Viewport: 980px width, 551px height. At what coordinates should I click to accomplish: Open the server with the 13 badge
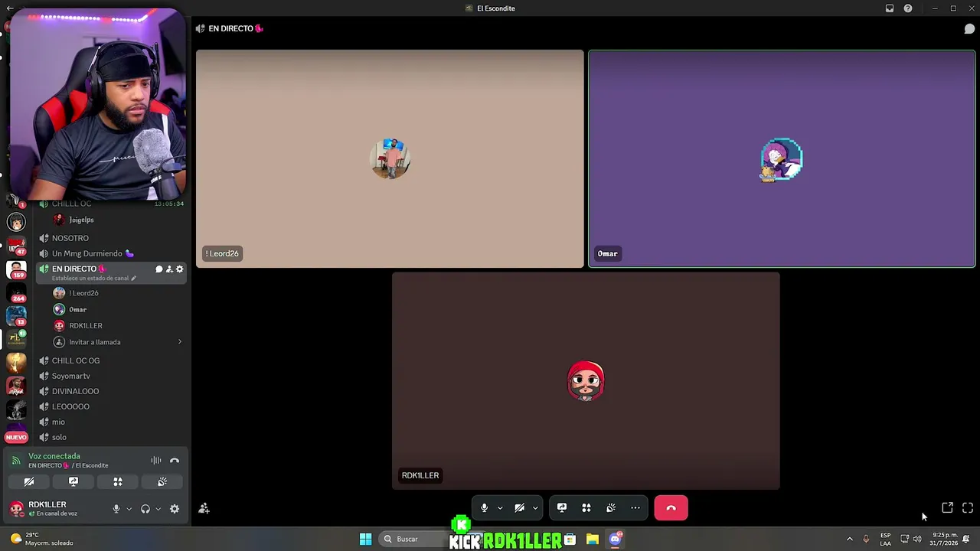pos(16,316)
